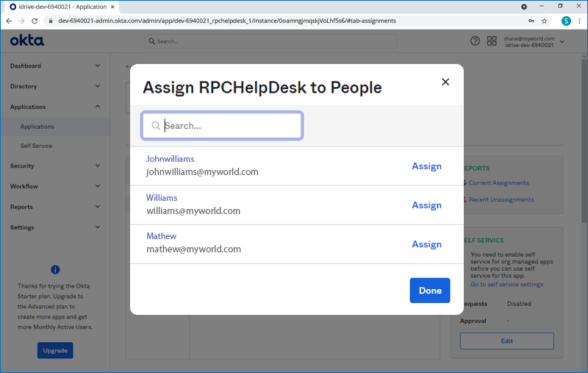
Task: Close the Assign RPCHelpDesk dialog
Action: (445, 82)
